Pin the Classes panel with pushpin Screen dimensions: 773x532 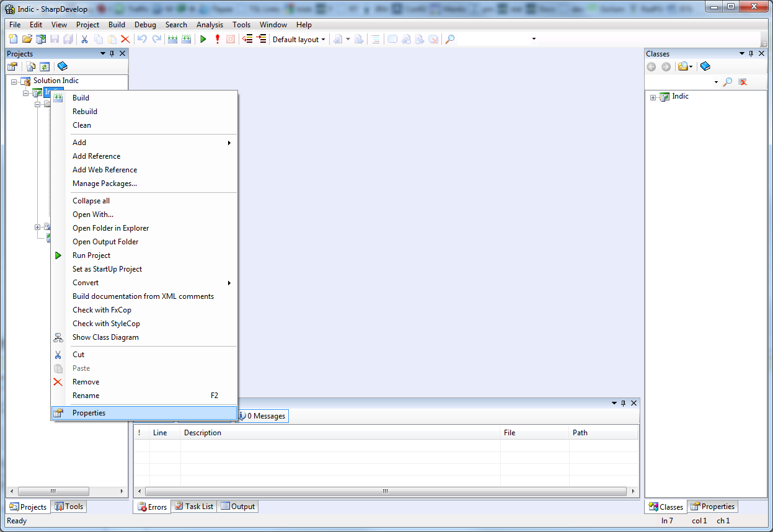(x=751, y=54)
